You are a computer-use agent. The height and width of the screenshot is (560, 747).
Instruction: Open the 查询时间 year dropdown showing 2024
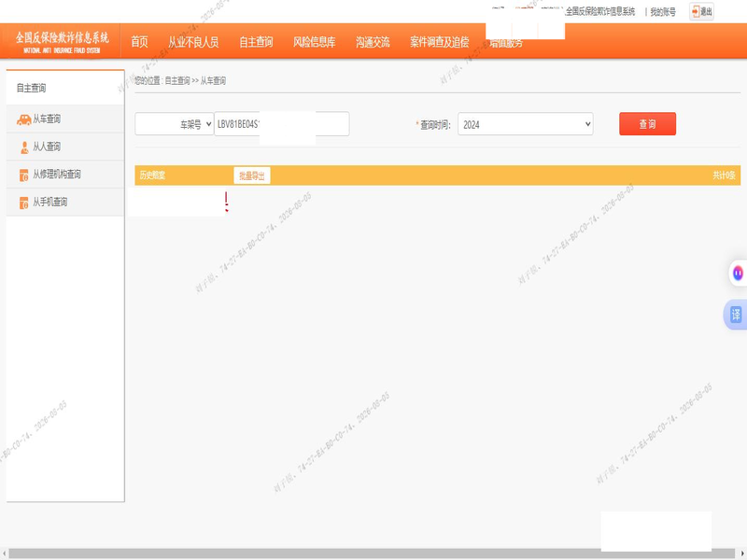tap(526, 124)
